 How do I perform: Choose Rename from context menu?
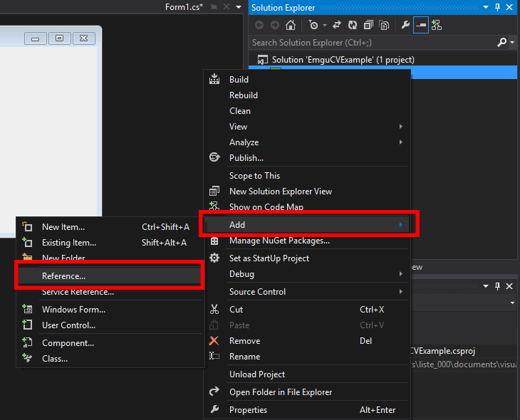307,357
